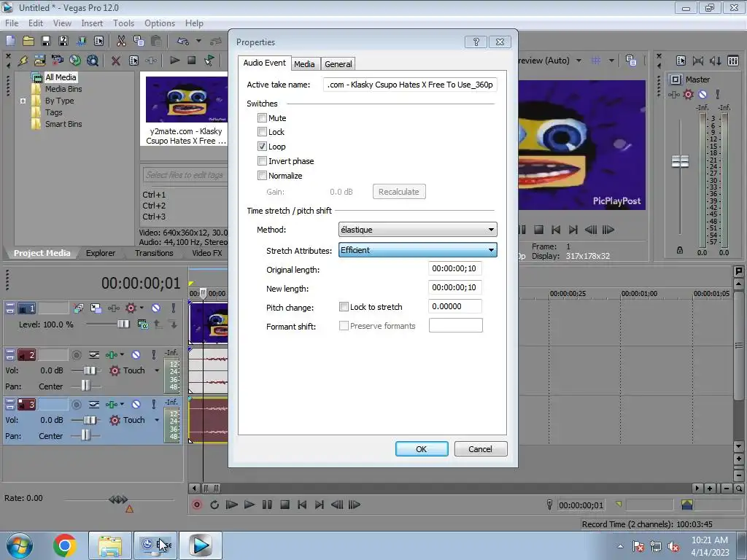Uncheck the Loop checkbox
Image resolution: width=747 pixels, height=560 pixels.
click(x=262, y=146)
